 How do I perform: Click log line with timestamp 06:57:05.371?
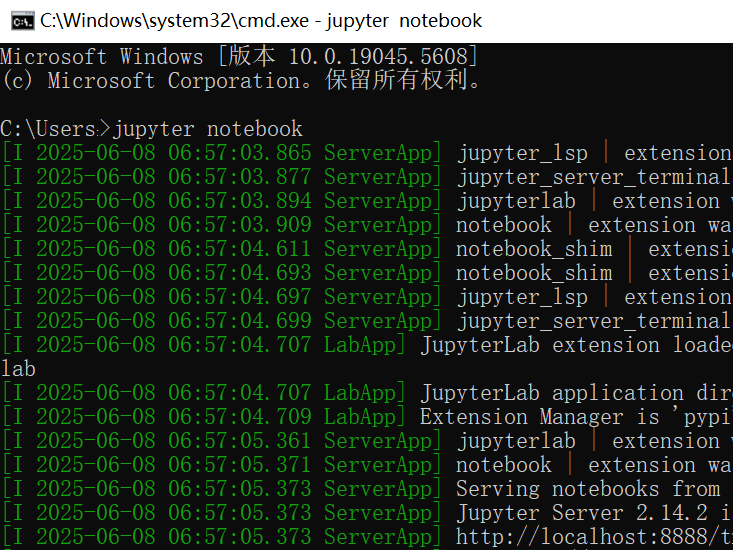(366, 465)
